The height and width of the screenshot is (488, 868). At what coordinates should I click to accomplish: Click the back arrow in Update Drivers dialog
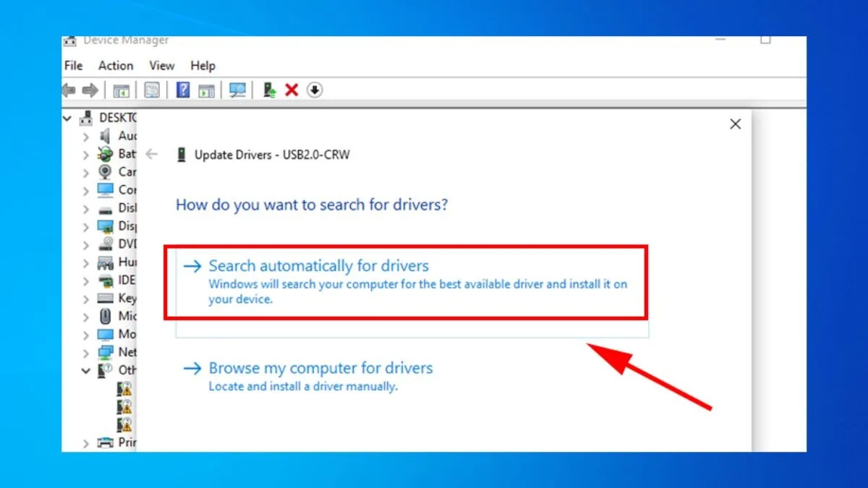(152, 155)
